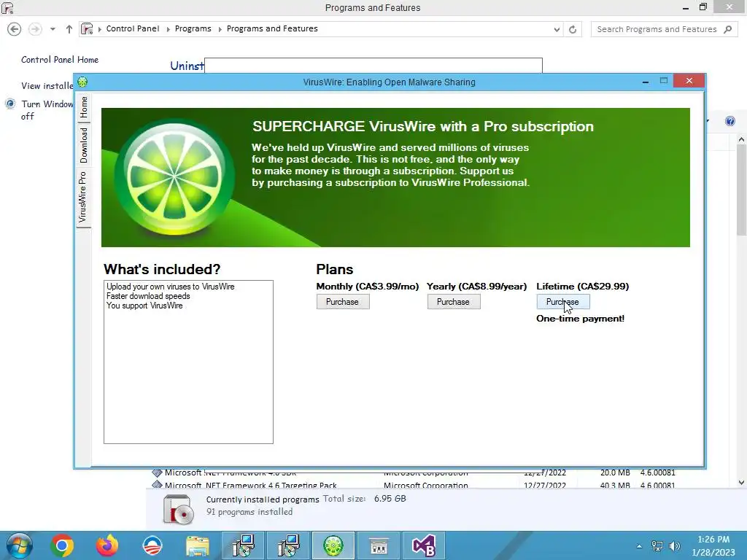
Task: Refresh the Programs and Features view
Action: point(573,29)
